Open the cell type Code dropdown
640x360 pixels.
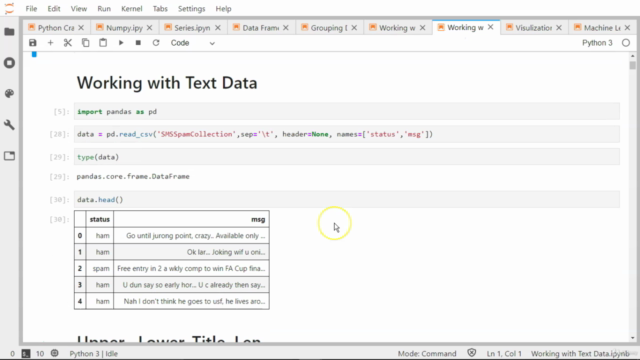pyautogui.click(x=192, y=43)
